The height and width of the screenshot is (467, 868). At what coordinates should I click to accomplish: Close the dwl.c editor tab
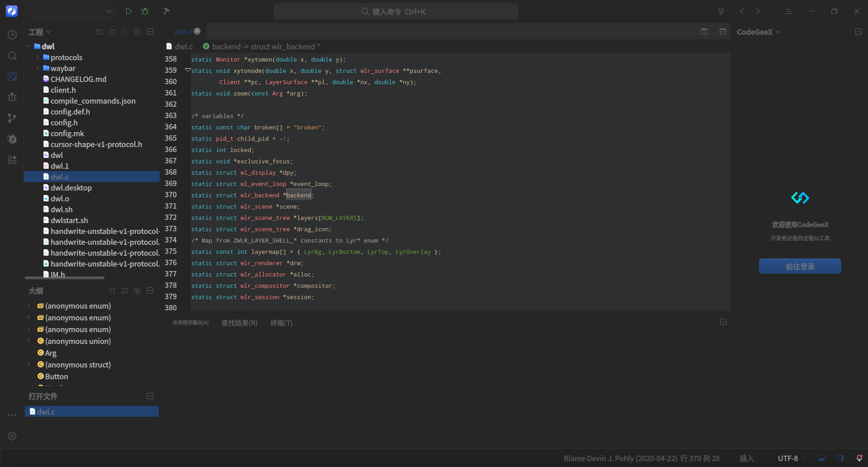pyautogui.click(x=197, y=31)
